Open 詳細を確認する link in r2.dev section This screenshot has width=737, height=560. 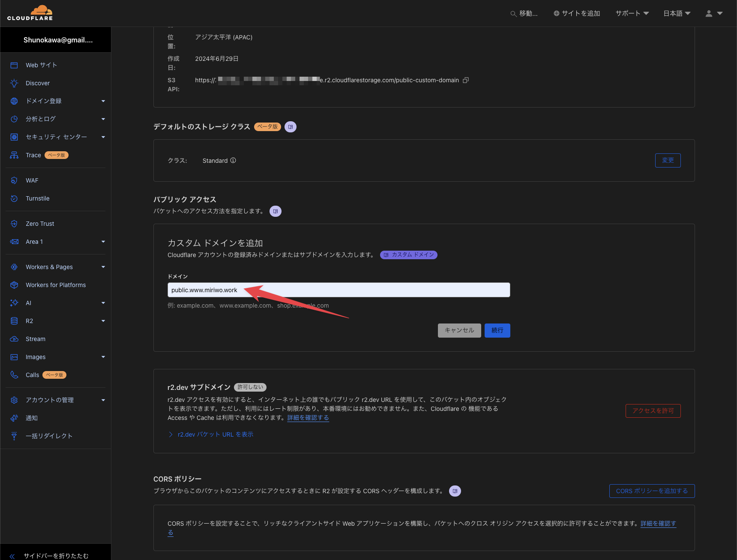pyautogui.click(x=308, y=417)
